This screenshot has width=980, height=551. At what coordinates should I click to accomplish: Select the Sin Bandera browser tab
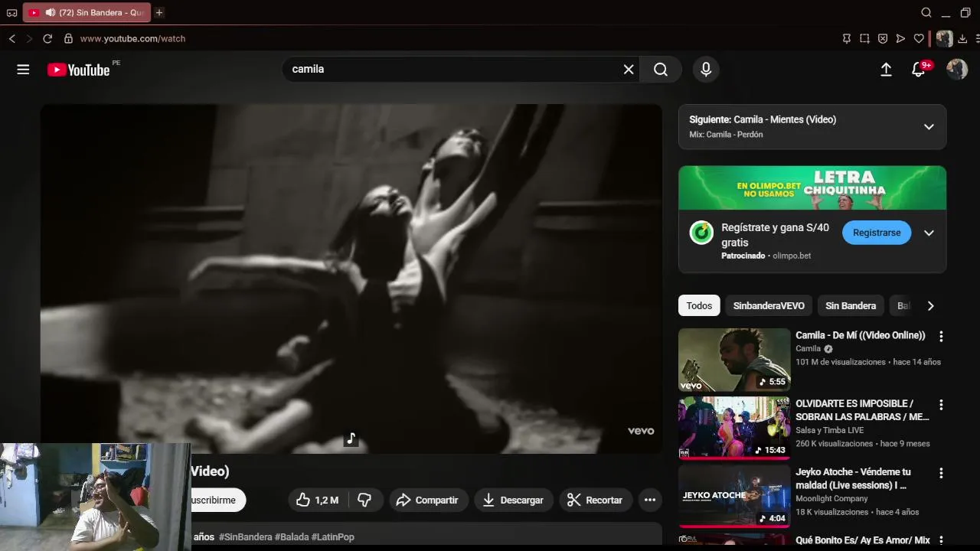pyautogui.click(x=87, y=12)
